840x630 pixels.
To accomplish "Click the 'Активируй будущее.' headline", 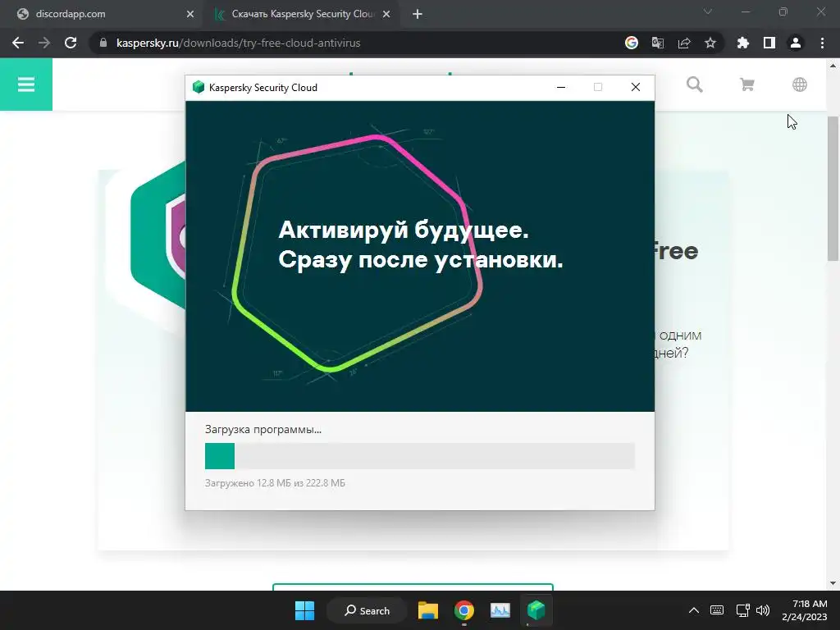I will (404, 230).
